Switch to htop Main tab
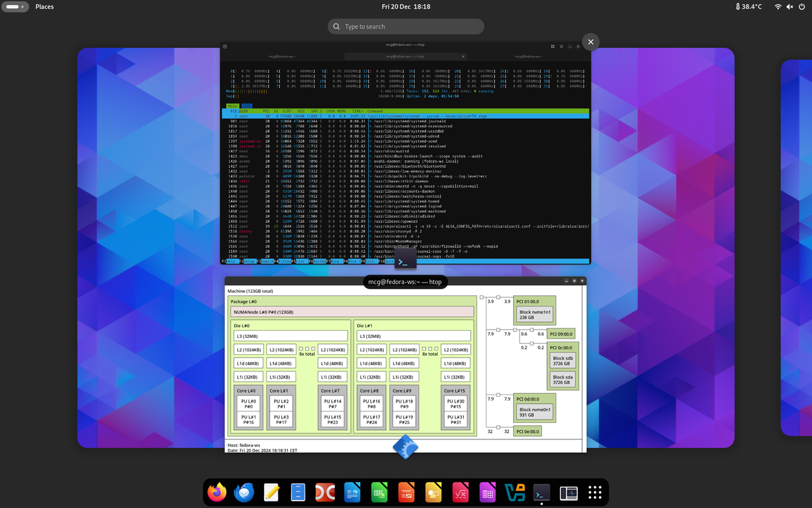Image resolution: width=812 pixels, height=508 pixels. click(x=232, y=105)
